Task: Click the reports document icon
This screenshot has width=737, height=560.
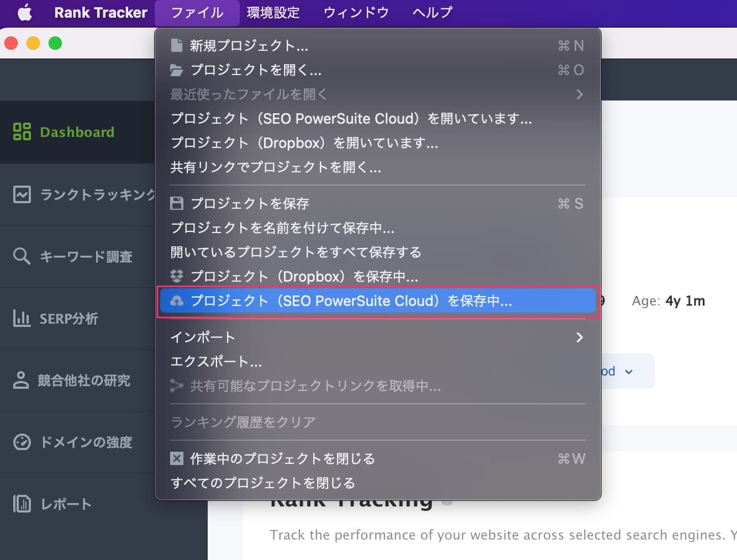Action: (22, 504)
